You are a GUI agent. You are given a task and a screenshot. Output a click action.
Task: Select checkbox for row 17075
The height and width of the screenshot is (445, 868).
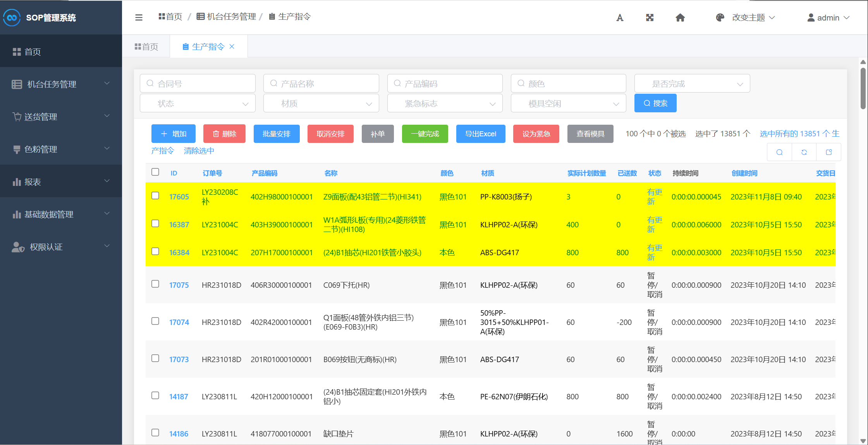click(155, 284)
